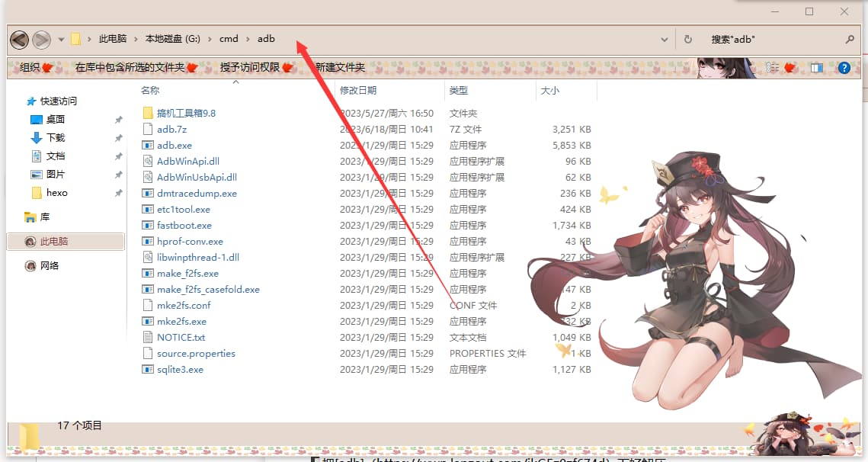Navigate to 此电脑 in the breadcrumb
Image resolution: width=868 pixels, height=462 pixels.
[x=113, y=39]
